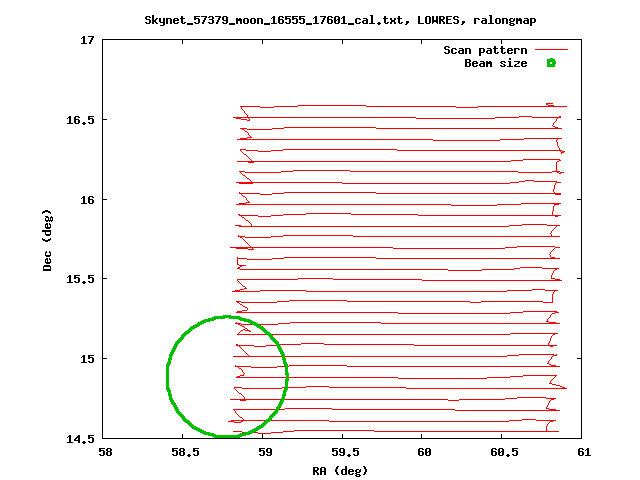
Task: Click the y-axis tick label 17
Action: click(x=87, y=40)
